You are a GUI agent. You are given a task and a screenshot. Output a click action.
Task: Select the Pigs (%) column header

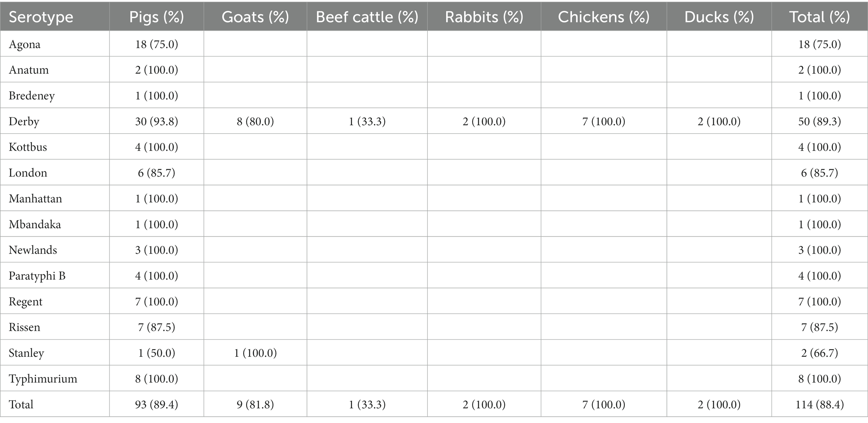pyautogui.click(x=156, y=17)
